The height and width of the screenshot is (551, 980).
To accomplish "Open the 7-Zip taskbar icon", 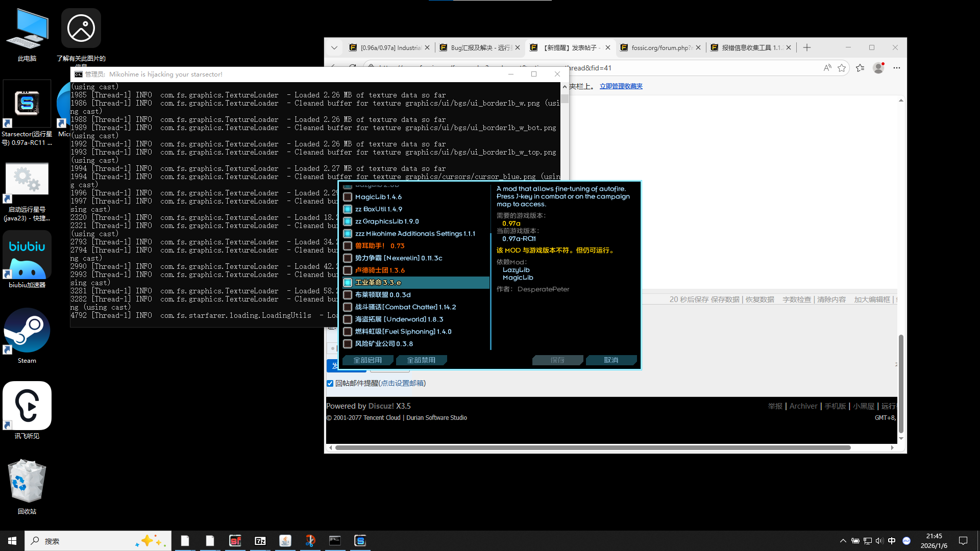I will tap(260, 541).
